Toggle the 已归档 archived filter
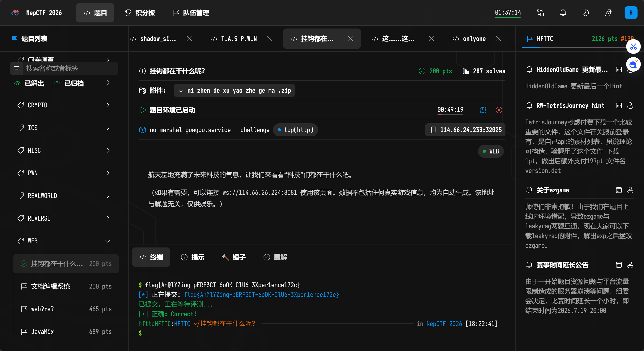The image size is (644, 351). pyautogui.click(x=69, y=83)
